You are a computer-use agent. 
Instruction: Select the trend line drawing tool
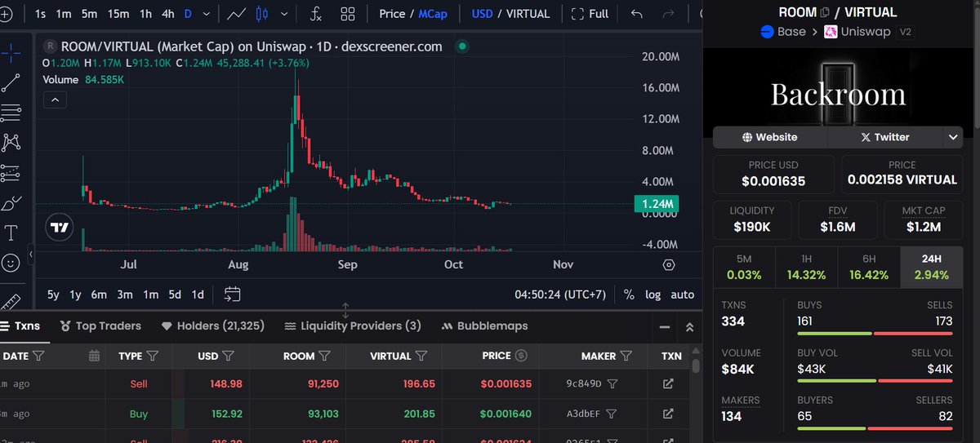coord(11,82)
